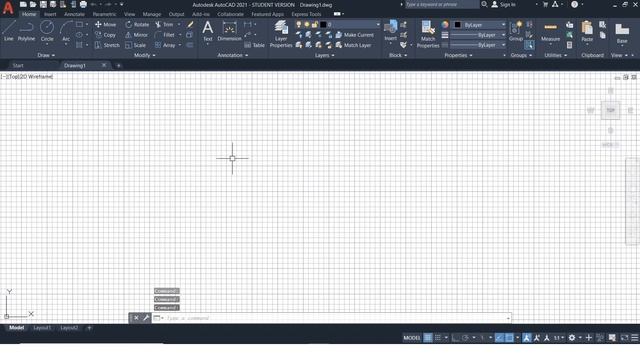Click Match Layer button
The width and height of the screenshot is (640, 360).
(353, 45)
